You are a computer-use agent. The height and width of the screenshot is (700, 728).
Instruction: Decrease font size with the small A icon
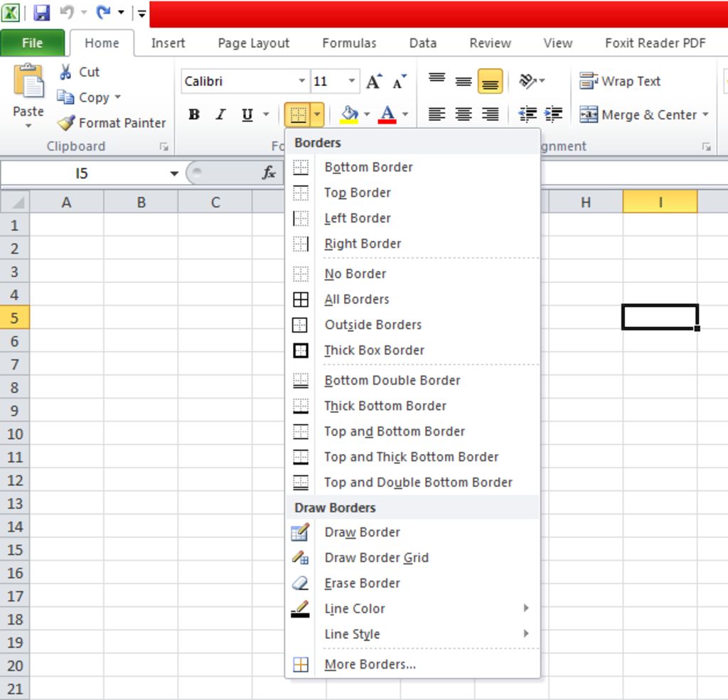[x=400, y=81]
